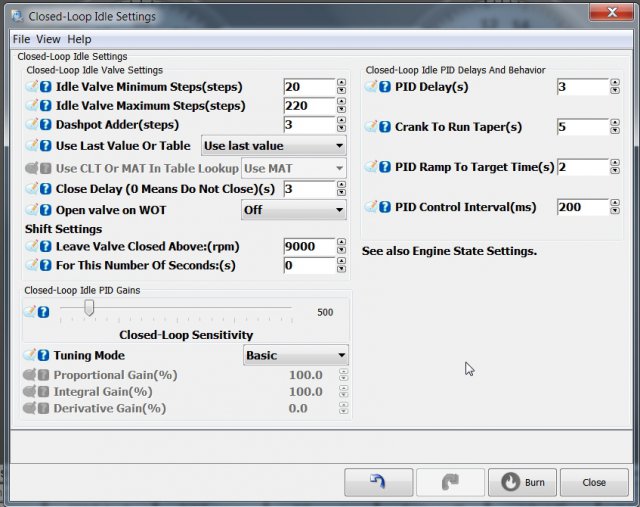The width and height of the screenshot is (640, 507).
Task: Click the Closed-Loop Sensitivity slider handle
Action: coord(89,309)
